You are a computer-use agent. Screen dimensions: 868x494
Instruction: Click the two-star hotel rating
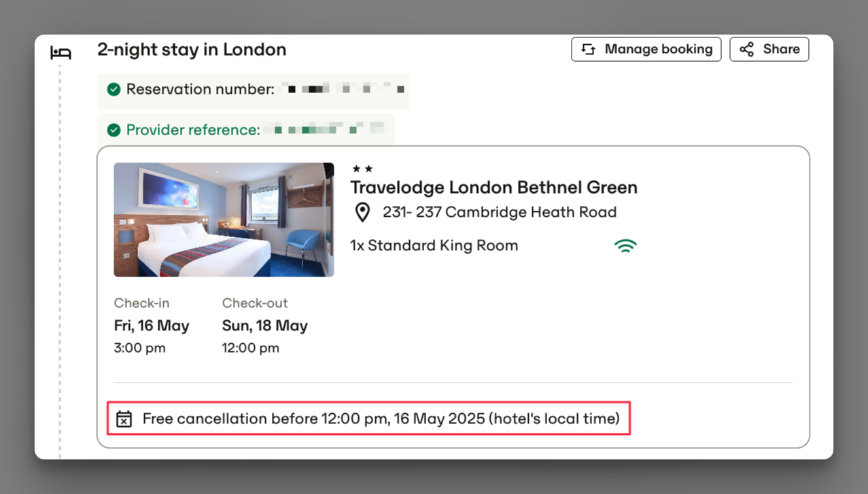coord(362,169)
